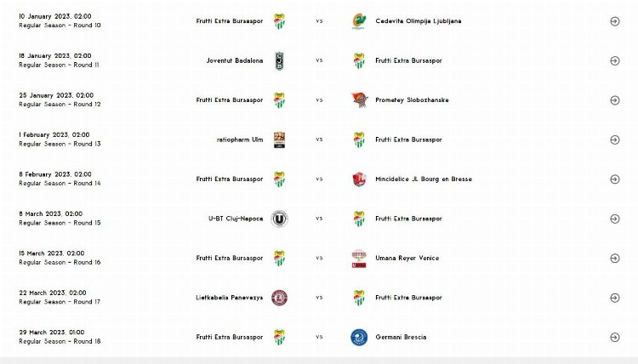
Task: Click Germani Brescia team logo
Action: tap(359, 337)
